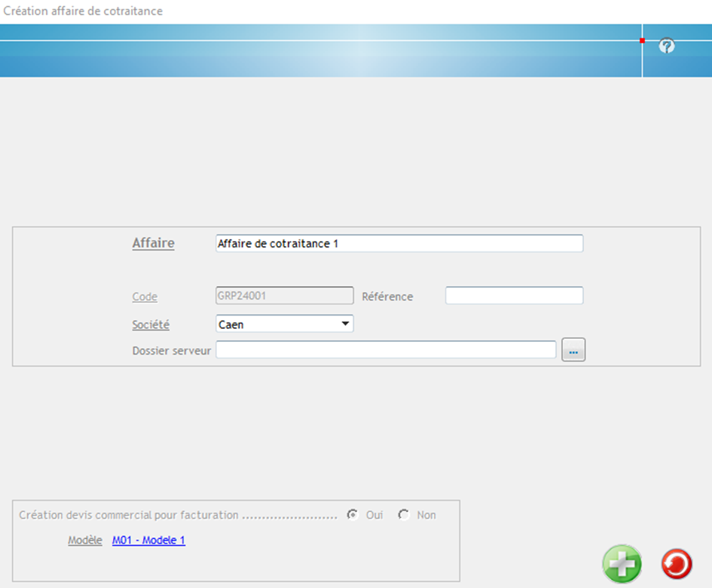Click the Création devis commercial label text

click(128, 515)
